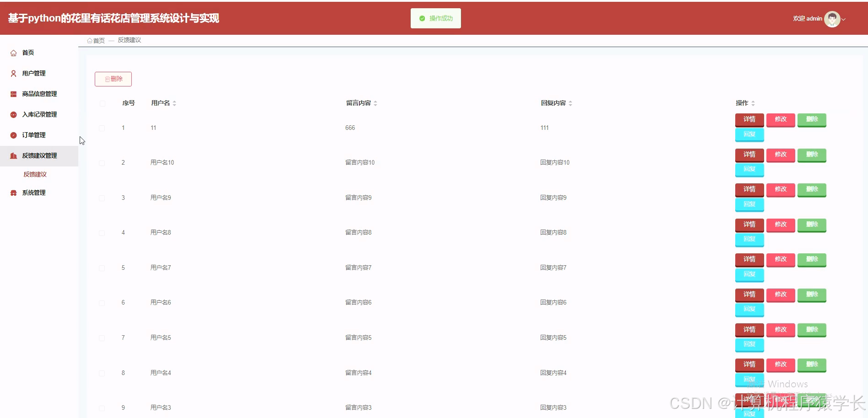Click the home icon beside 首页 in sidebar
This screenshot has width=868, height=418.
click(14, 53)
